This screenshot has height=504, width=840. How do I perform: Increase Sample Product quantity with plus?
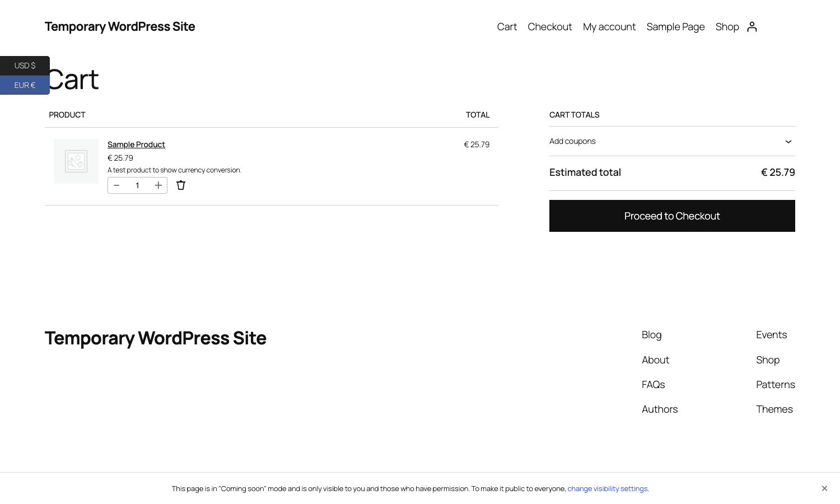[158, 185]
